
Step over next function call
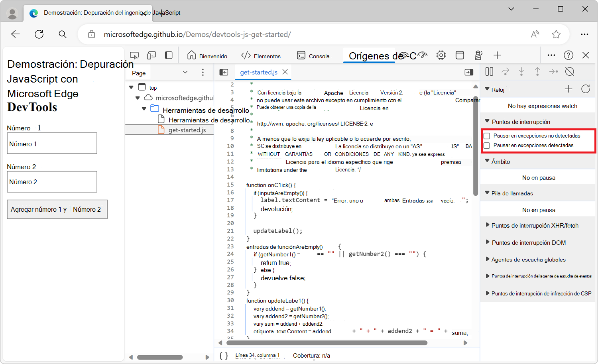click(506, 71)
